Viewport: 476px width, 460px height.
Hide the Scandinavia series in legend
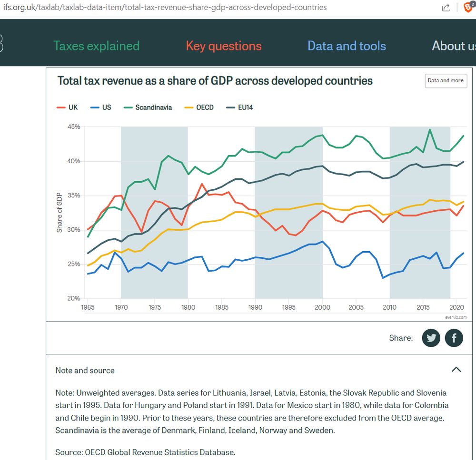(x=148, y=108)
